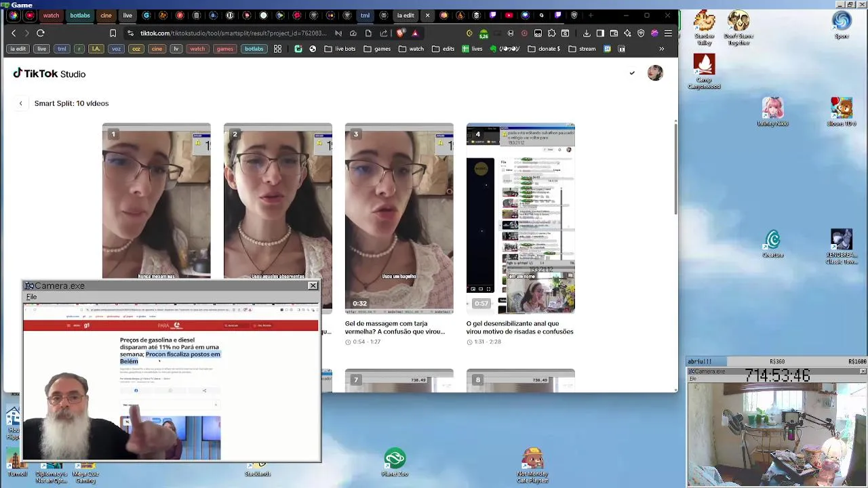868x488 pixels.
Task: Open the 'games' pill bookmark
Action: (224, 49)
